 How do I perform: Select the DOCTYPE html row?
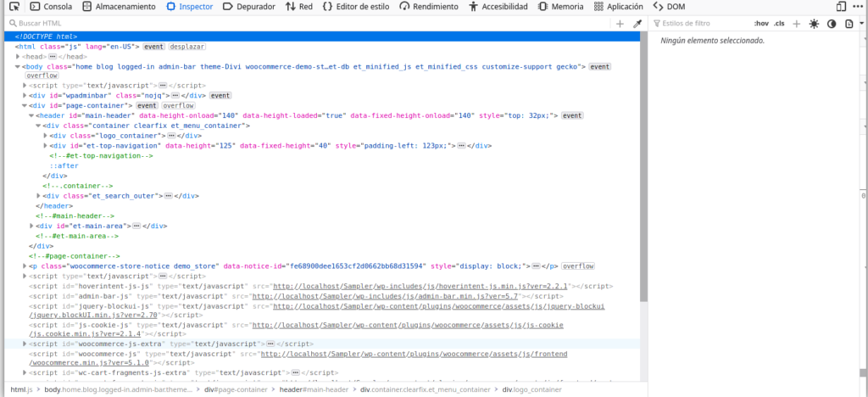pos(322,36)
